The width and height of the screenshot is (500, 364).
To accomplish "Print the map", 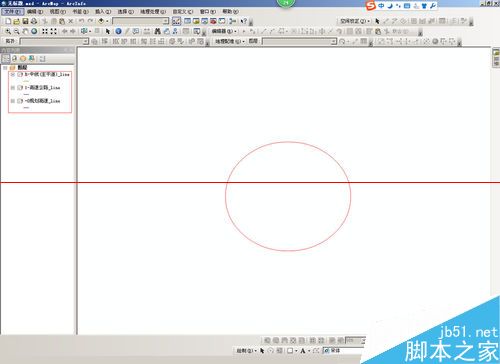I will coord(34,21).
